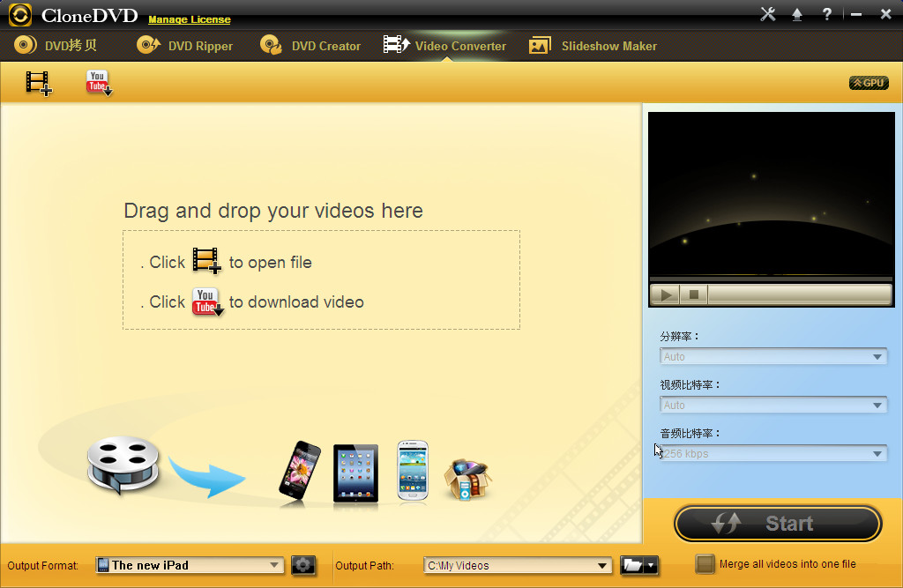
Task: Enable Merge all videos into one file
Action: click(x=705, y=564)
